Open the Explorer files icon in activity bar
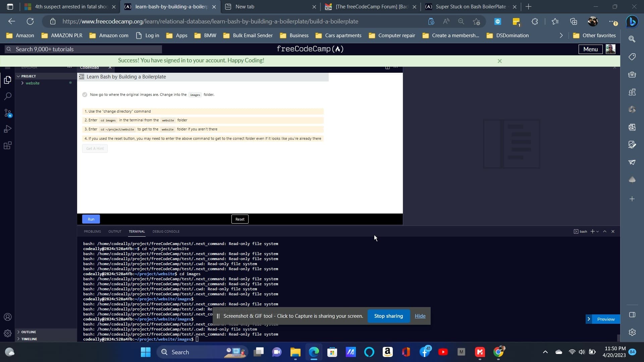This screenshot has height=362, width=644. pos(7,80)
